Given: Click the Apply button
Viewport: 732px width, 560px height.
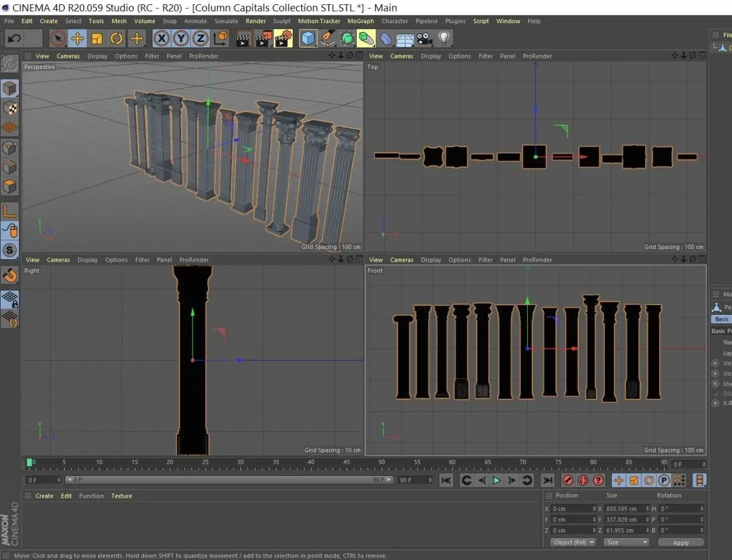Looking at the screenshot, I should pyautogui.click(x=681, y=542).
